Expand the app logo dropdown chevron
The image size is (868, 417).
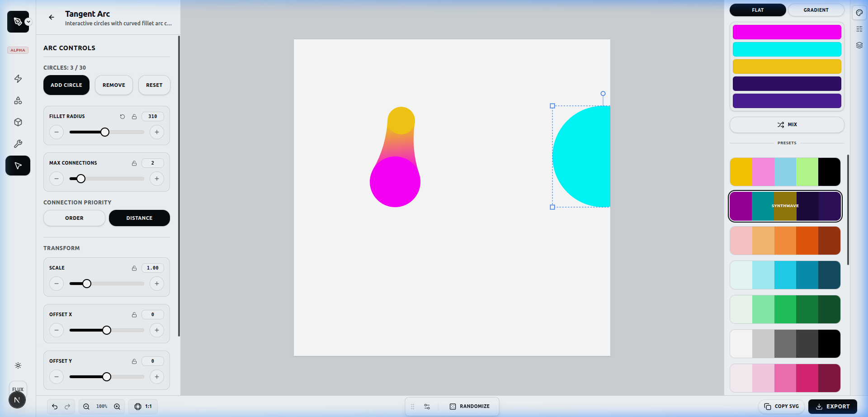(28, 22)
